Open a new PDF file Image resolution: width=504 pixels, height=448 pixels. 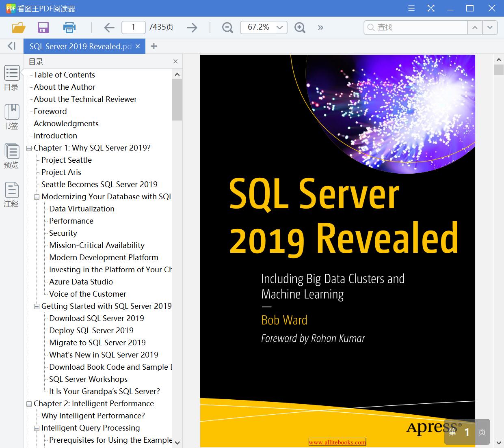[x=17, y=27]
